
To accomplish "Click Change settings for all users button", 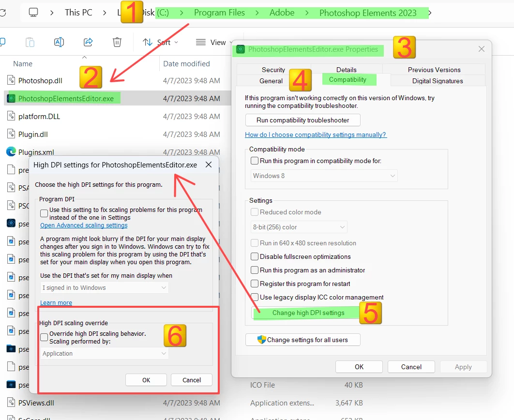I will [302, 340].
